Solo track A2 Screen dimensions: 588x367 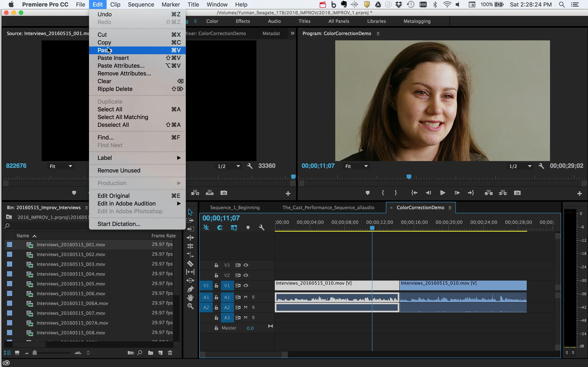pos(253,307)
